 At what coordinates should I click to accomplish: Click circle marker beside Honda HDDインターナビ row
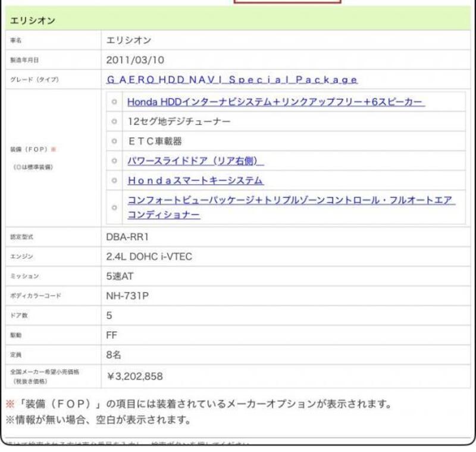(114, 102)
